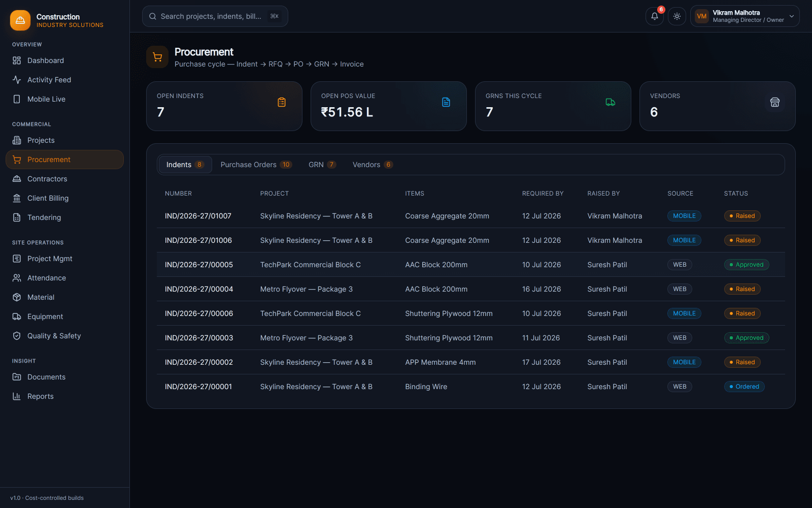Open indent IND/2026-27/00004
The height and width of the screenshot is (508, 812).
tap(199, 289)
